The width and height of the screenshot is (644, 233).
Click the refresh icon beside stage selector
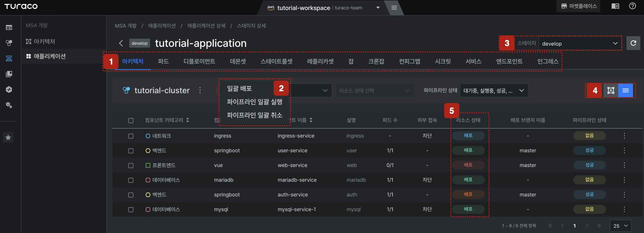point(633,43)
